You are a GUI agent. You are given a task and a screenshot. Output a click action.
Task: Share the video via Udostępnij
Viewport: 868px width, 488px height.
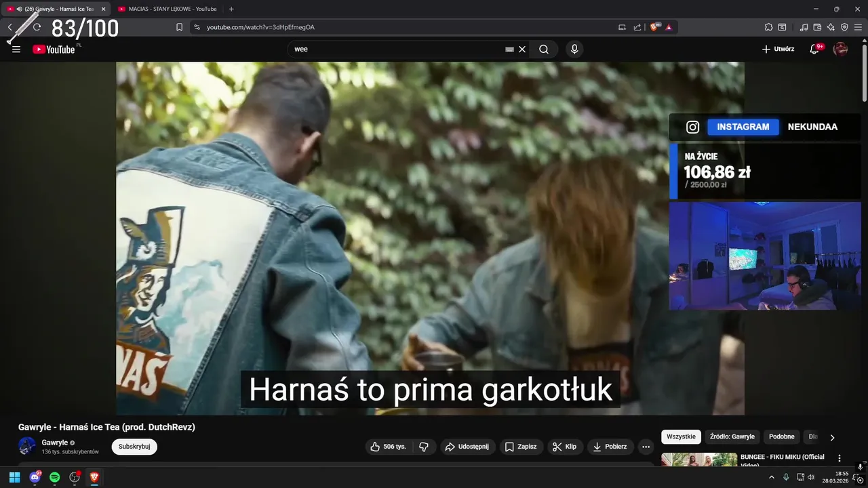(x=467, y=447)
